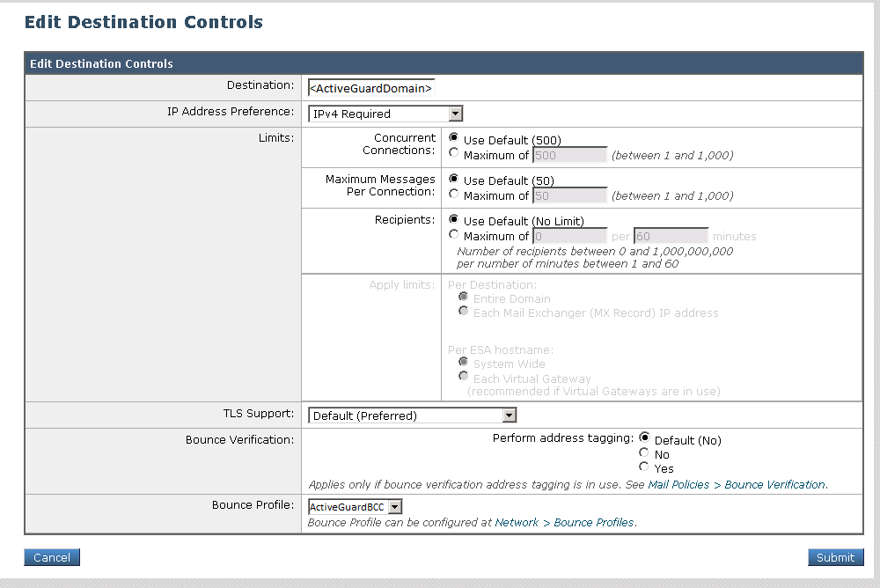
Task: Click the 'Bounce Verification:' row label
Action: 239,440
